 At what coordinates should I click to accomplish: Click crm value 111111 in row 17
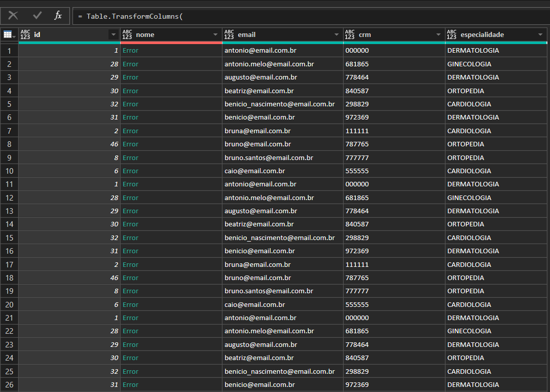tap(357, 265)
